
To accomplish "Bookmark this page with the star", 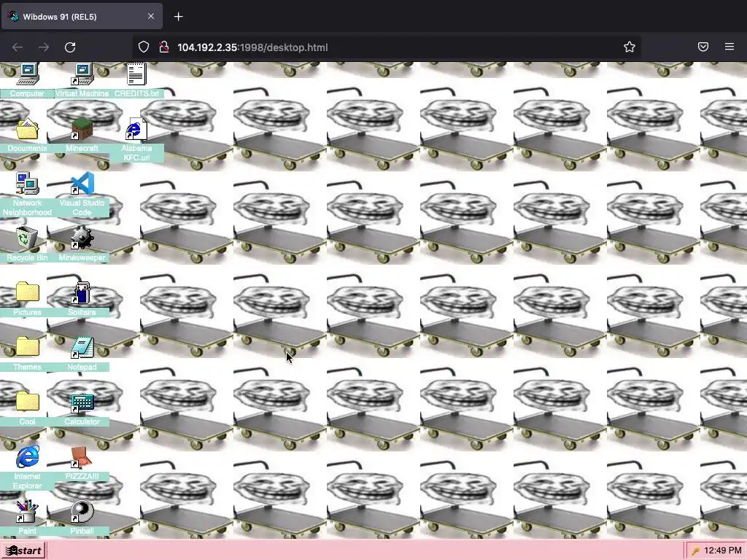I will click(x=630, y=47).
